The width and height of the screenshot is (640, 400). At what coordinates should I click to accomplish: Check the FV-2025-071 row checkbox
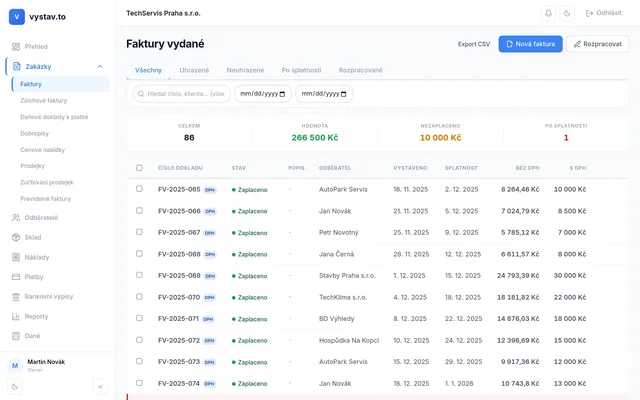(x=139, y=318)
